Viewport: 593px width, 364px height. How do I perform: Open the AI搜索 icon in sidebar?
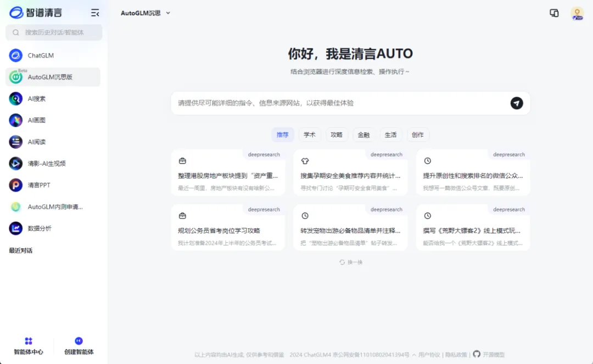pos(15,99)
